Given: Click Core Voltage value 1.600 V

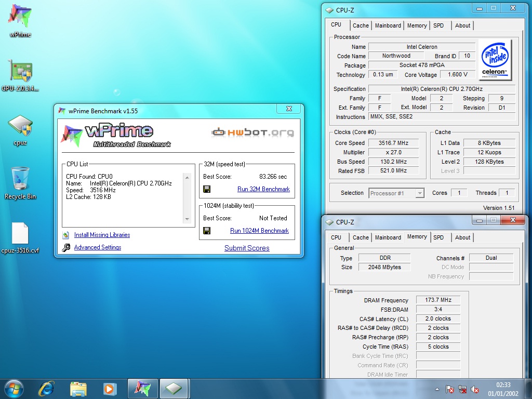Looking at the screenshot, I should (458, 74).
